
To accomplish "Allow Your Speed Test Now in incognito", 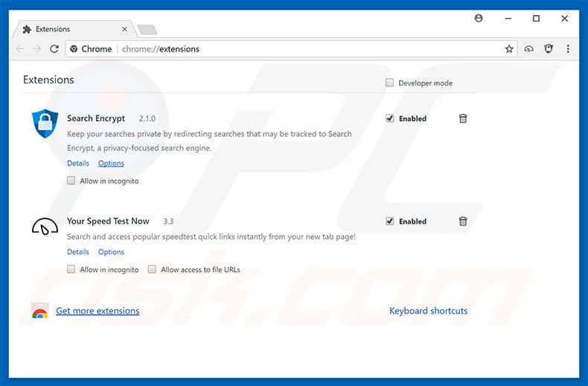I will (x=71, y=269).
